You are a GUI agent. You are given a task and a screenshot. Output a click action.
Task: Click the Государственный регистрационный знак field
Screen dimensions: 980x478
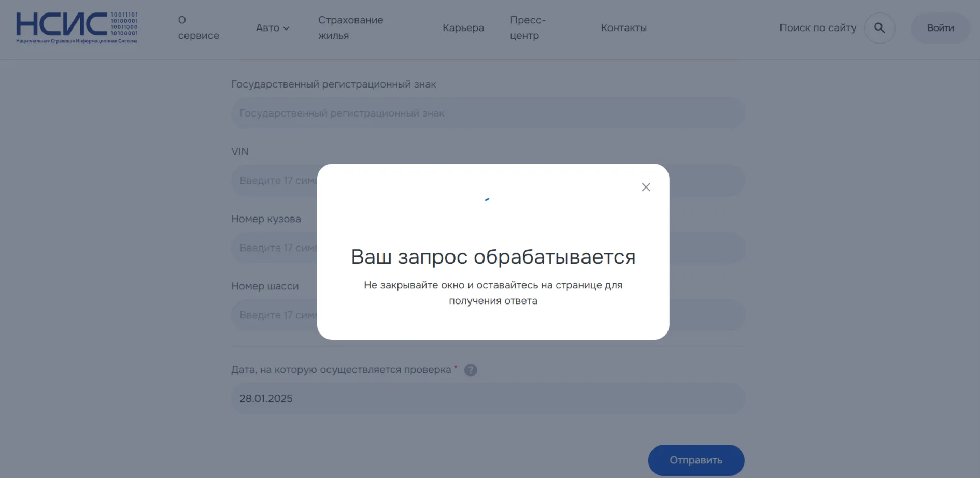[487, 113]
